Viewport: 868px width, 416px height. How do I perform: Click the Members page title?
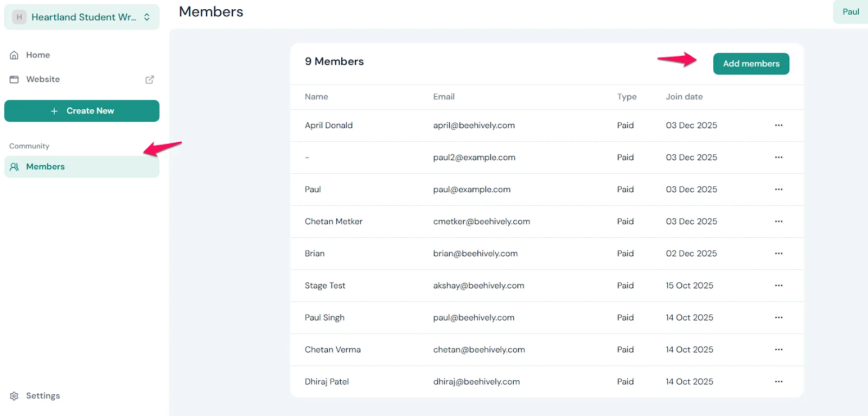211,12
